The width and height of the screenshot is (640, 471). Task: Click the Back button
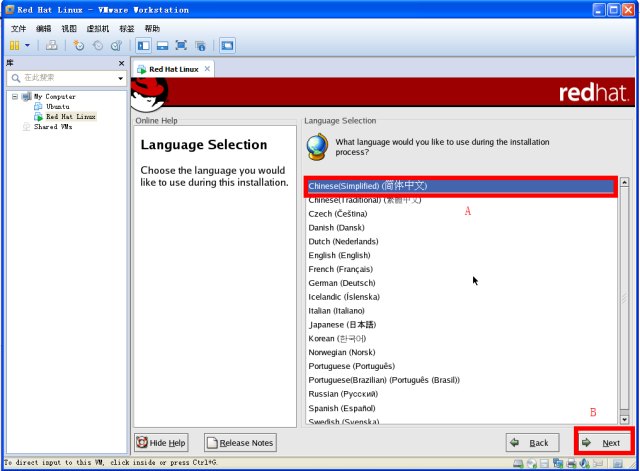click(533, 443)
